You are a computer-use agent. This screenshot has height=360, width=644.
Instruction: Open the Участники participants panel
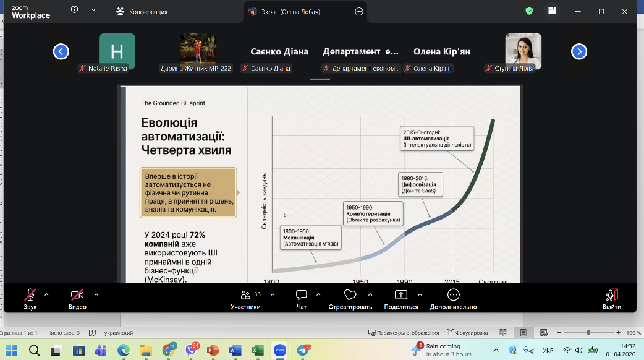pyautogui.click(x=245, y=296)
